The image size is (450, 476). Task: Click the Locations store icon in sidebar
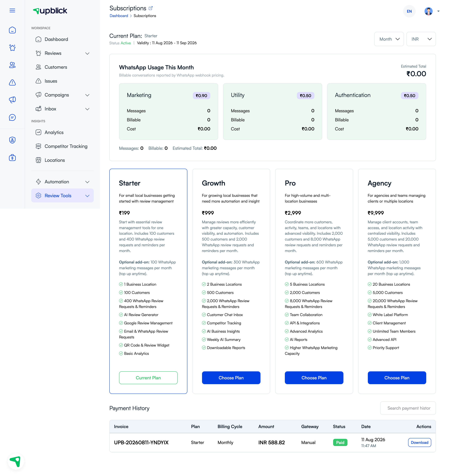coord(38,160)
